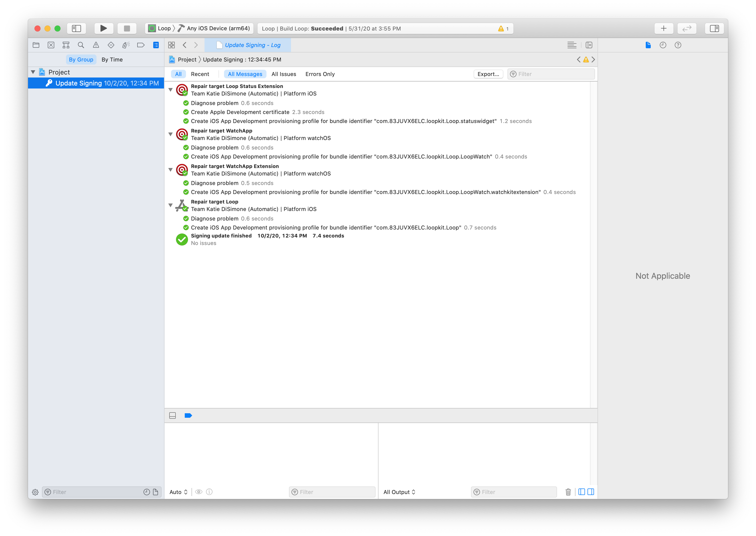Open the Symbol navigator

coord(66,45)
